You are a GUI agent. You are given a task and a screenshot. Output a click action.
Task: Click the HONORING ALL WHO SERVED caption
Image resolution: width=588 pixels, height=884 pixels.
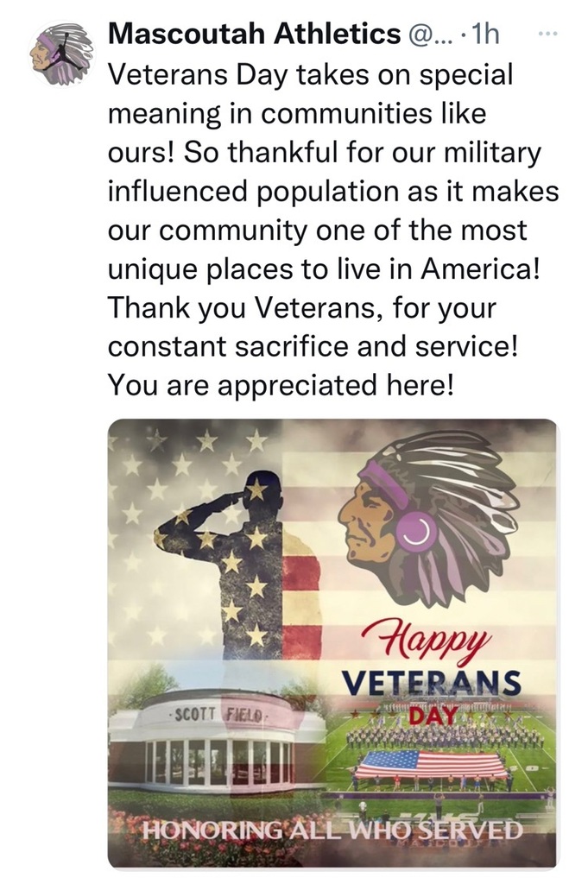point(332,830)
